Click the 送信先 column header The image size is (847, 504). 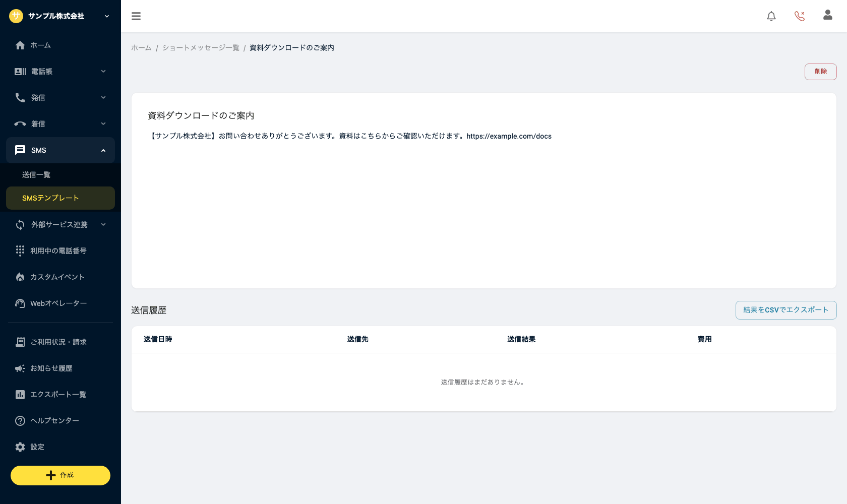coord(358,339)
